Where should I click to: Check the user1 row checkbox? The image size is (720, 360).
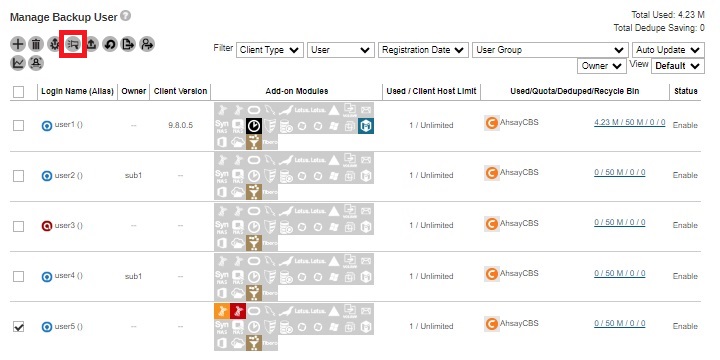[x=18, y=125]
